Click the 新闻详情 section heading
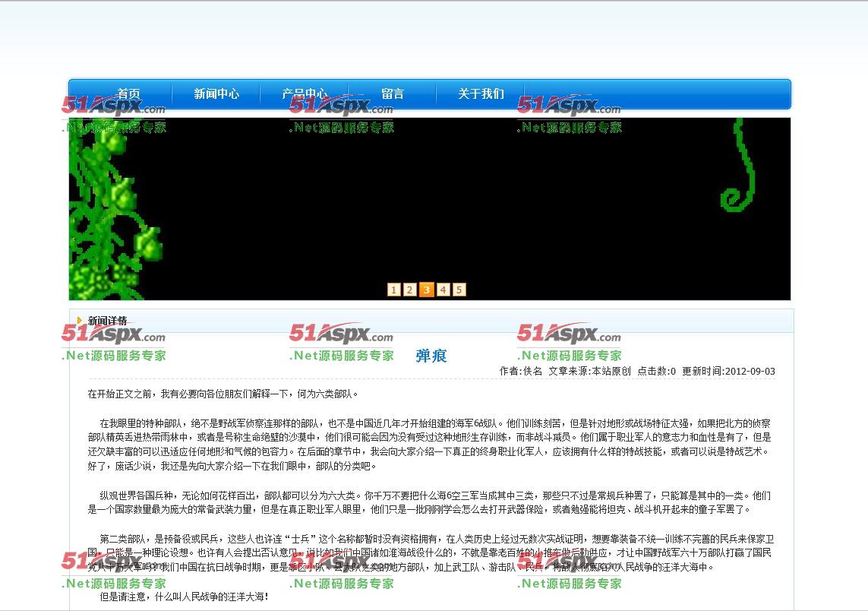This screenshot has width=868, height=611. click(107, 320)
